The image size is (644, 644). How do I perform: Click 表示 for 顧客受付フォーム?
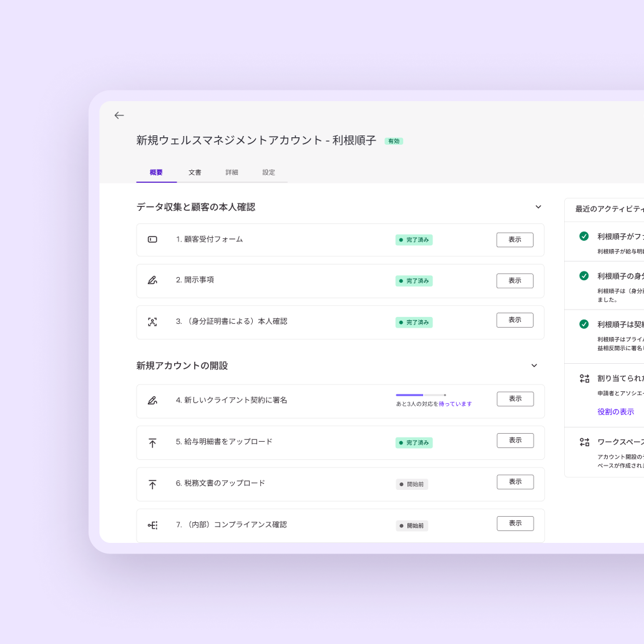click(x=514, y=240)
